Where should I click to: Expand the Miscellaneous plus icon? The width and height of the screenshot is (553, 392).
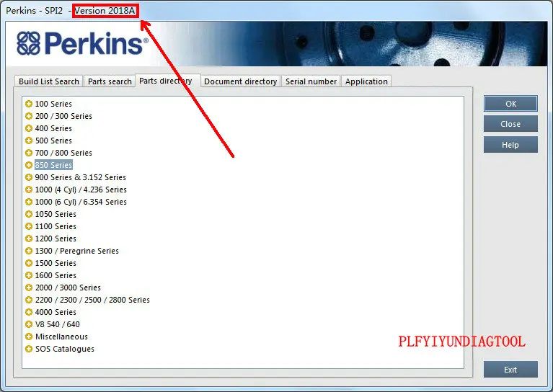(29, 337)
